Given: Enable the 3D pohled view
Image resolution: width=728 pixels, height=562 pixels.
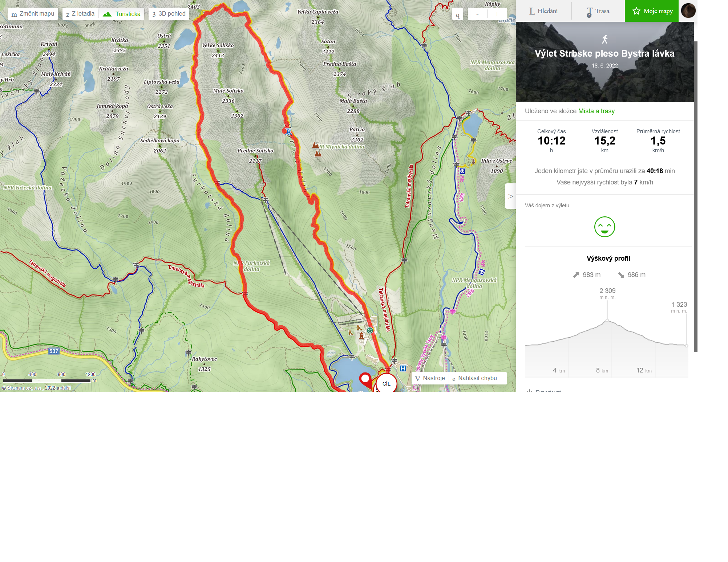Looking at the screenshot, I should click(x=169, y=14).
